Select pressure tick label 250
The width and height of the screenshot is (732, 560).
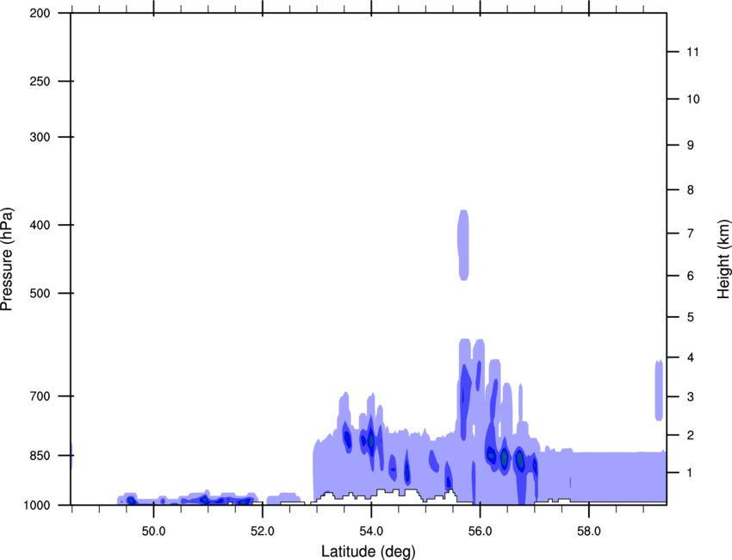[40, 81]
